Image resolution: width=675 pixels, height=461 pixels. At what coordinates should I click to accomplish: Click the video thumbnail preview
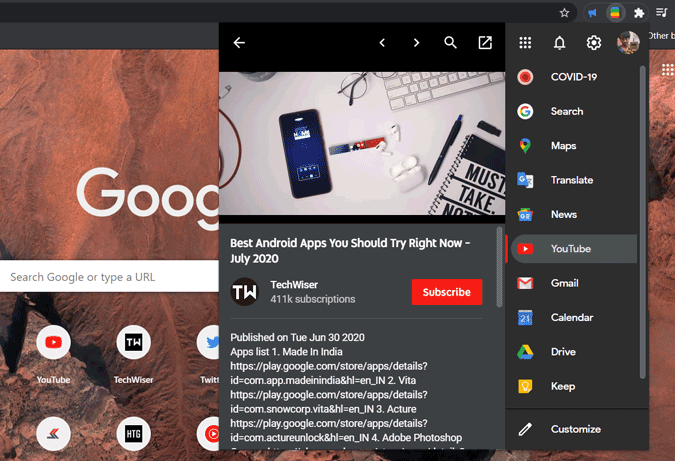click(x=362, y=143)
